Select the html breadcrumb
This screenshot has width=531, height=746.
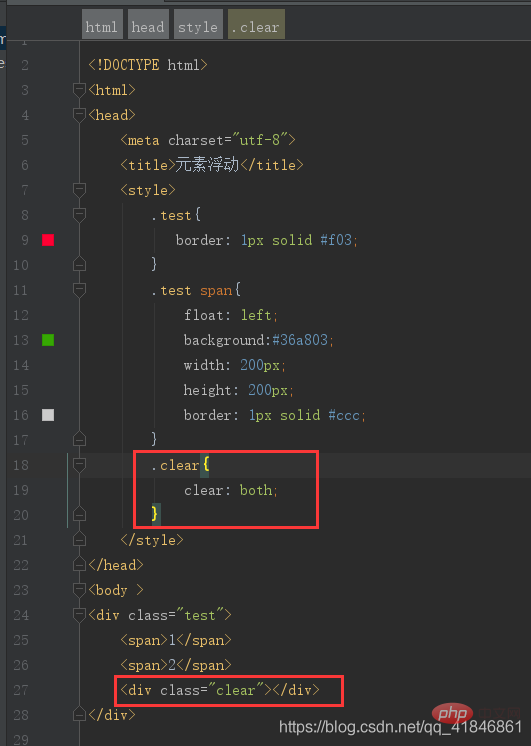pyautogui.click(x=102, y=25)
